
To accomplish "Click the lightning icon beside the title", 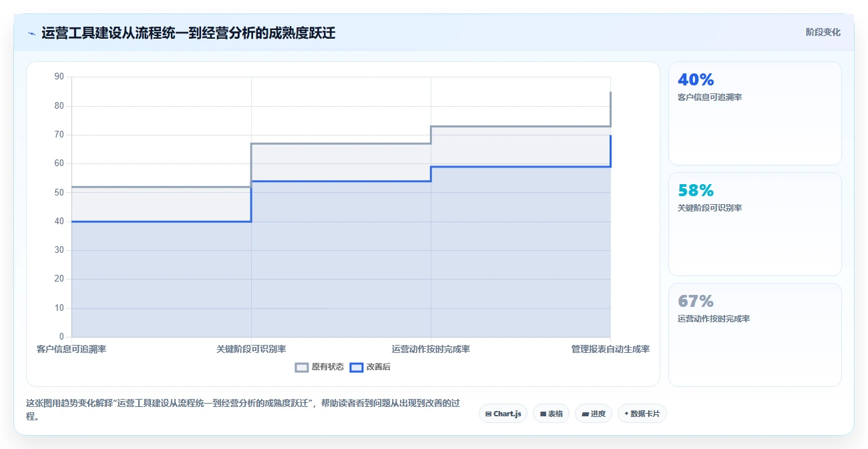I will (x=31, y=33).
